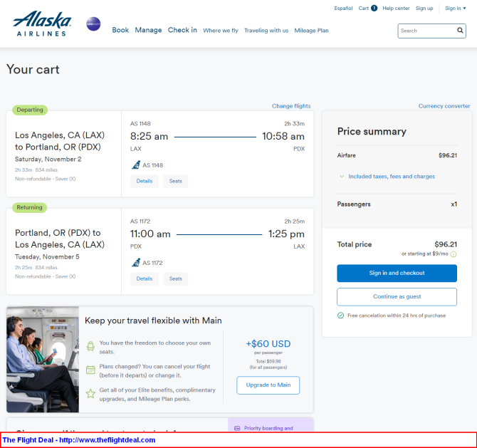
Task: Open Seats for flight AS 1172
Action: pos(176,278)
